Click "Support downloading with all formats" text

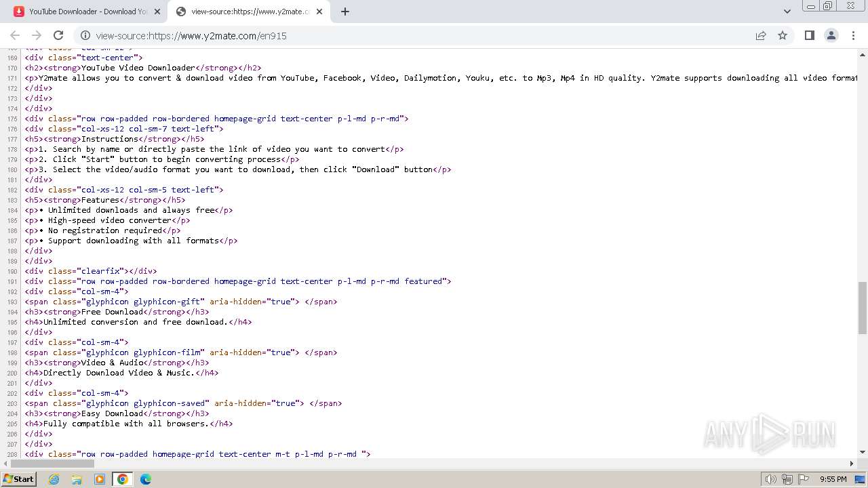[133, 241]
